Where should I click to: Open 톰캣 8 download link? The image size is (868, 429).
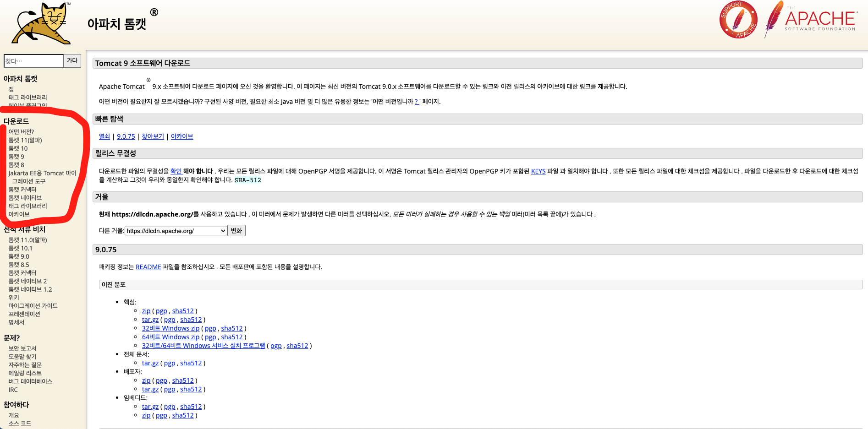click(x=16, y=165)
